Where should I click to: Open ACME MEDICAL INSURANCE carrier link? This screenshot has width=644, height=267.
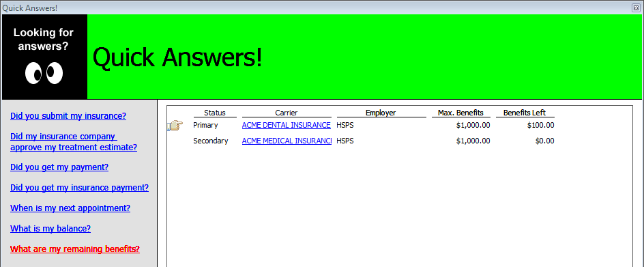point(287,141)
